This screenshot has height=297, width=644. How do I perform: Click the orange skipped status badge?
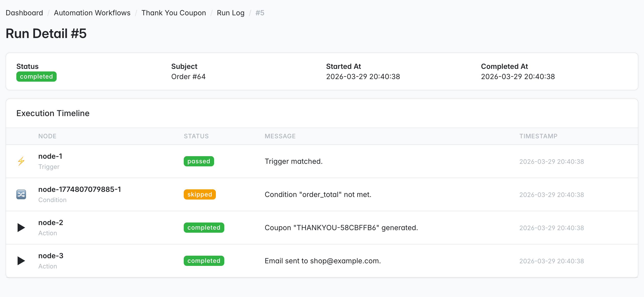point(200,194)
